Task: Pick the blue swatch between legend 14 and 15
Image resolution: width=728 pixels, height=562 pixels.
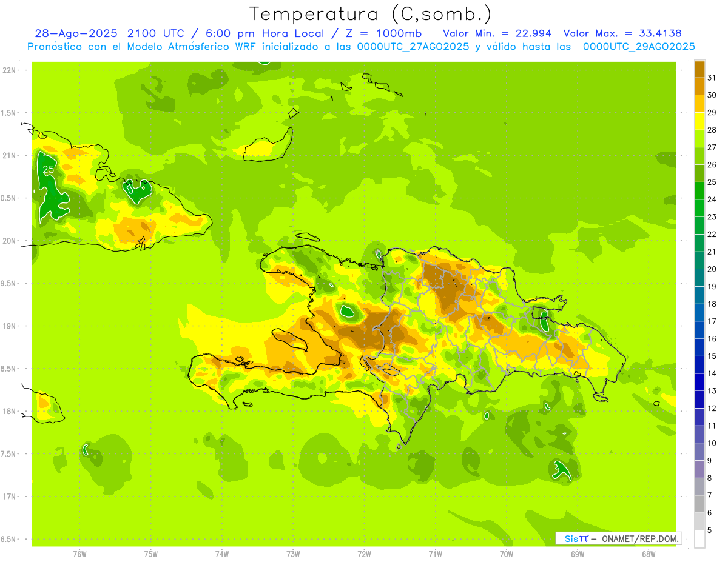Action: (699, 364)
